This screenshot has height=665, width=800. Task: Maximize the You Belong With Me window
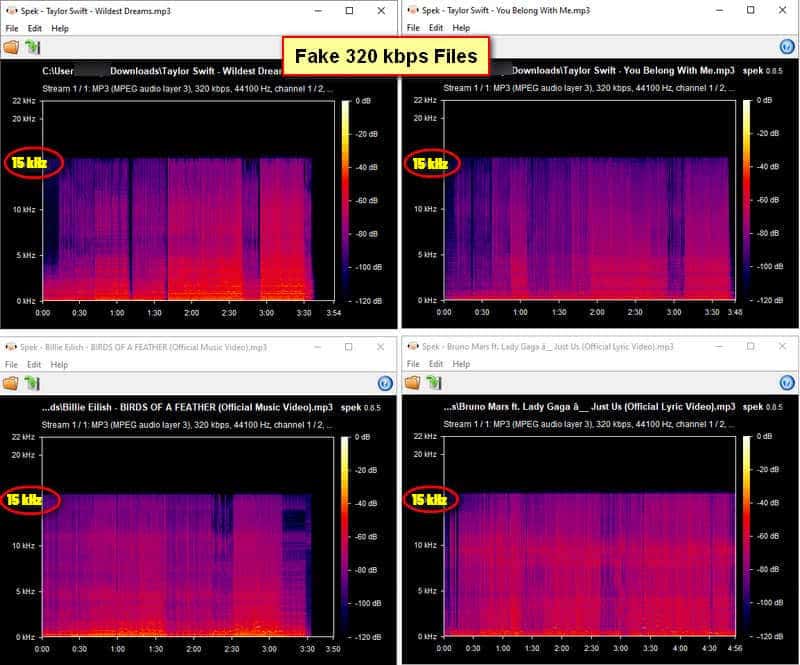(x=751, y=10)
